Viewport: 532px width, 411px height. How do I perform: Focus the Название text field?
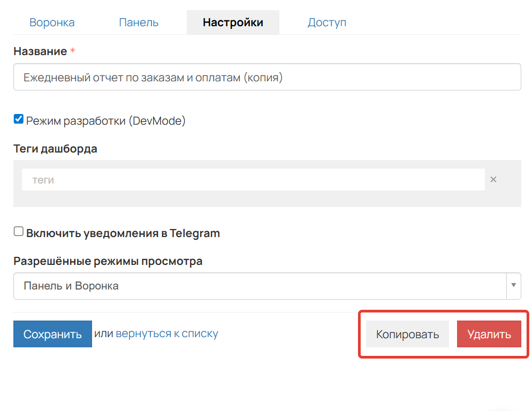coord(267,78)
